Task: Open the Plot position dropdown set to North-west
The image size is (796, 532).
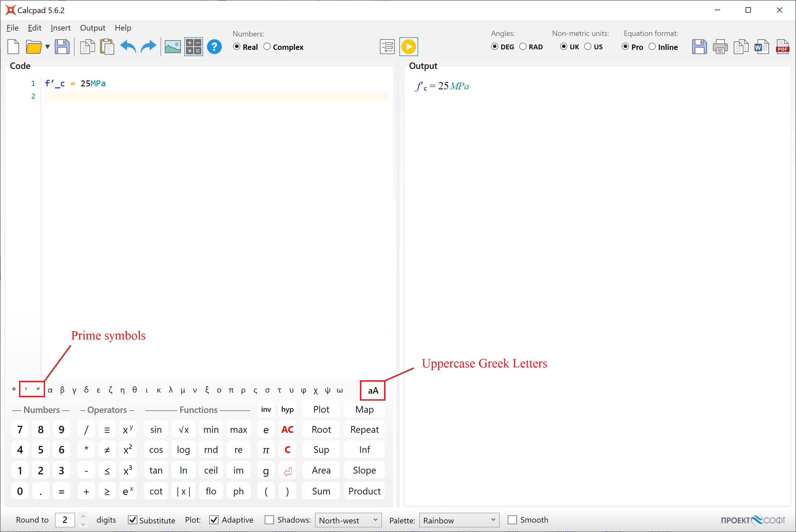Action: point(348,520)
